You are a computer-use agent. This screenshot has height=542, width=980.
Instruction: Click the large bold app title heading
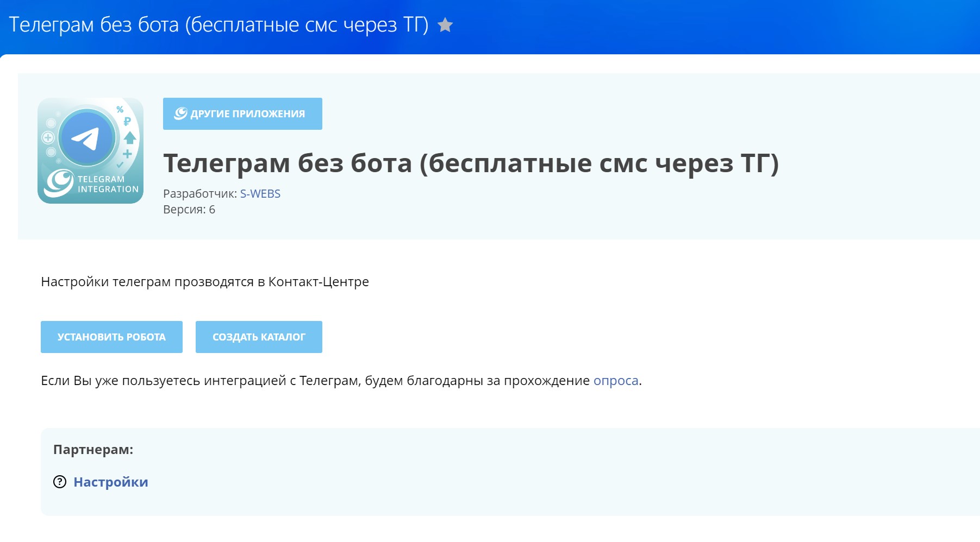(x=471, y=163)
